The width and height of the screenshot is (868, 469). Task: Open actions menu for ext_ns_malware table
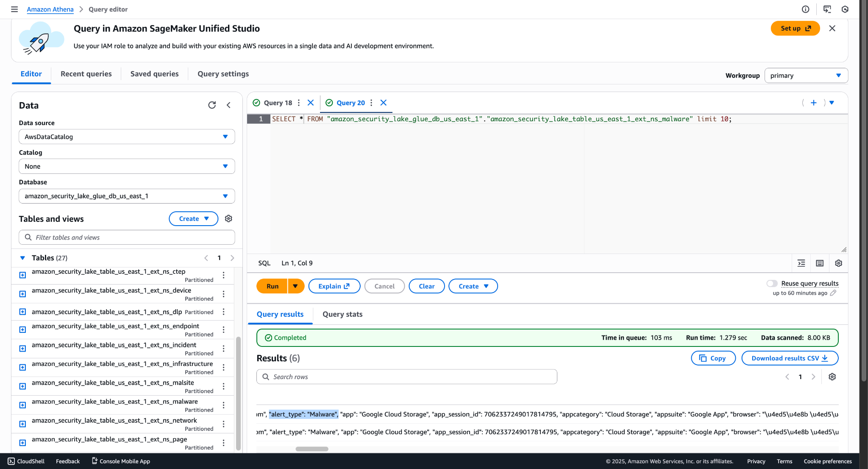[x=223, y=405]
